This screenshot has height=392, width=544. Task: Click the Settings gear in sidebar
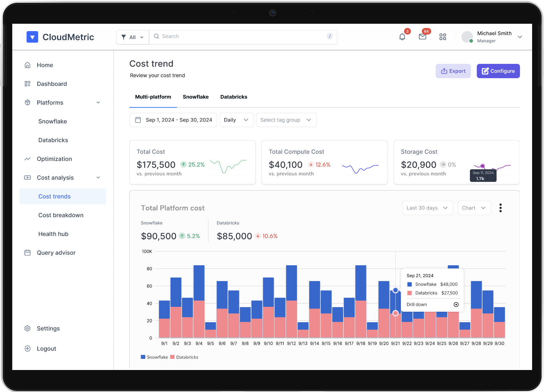pyautogui.click(x=28, y=328)
